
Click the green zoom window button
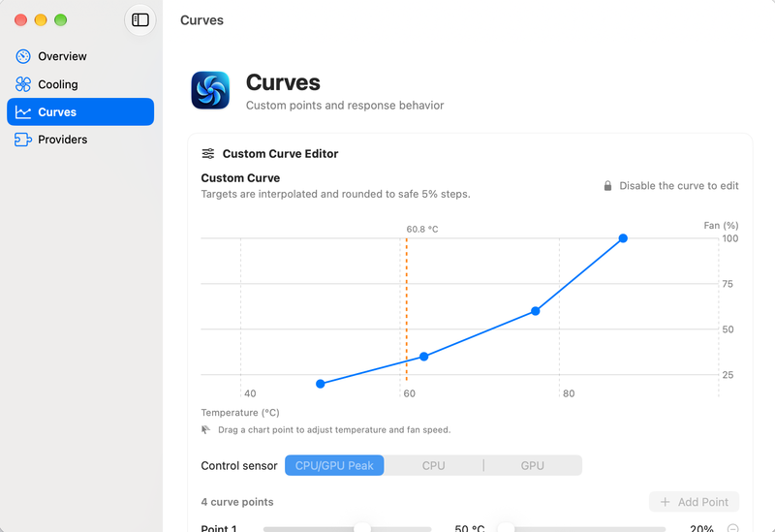(x=61, y=19)
